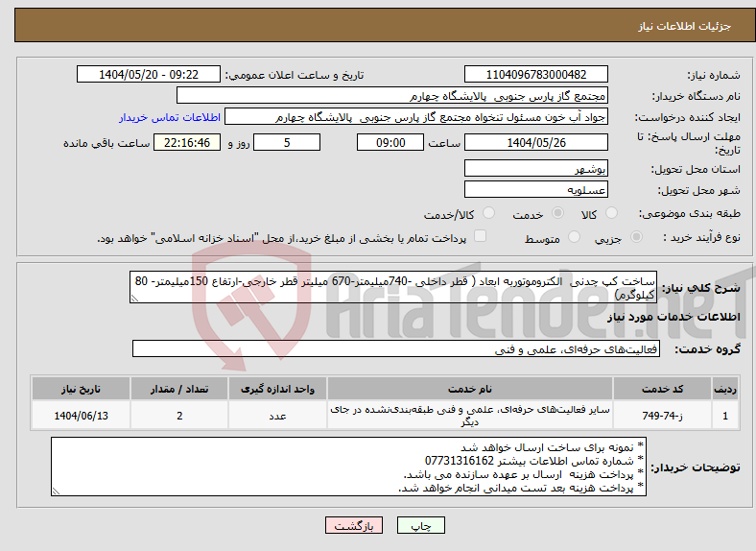Click the city field عسلویه
This screenshot has width=756, height=551.
pos(536,189)
